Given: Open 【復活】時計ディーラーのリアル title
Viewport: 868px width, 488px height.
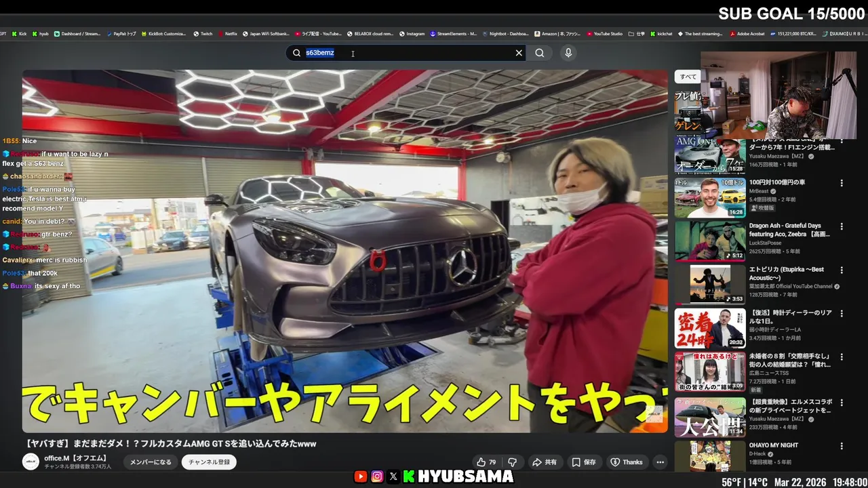Looking at the screenshot, I should 789,317.
